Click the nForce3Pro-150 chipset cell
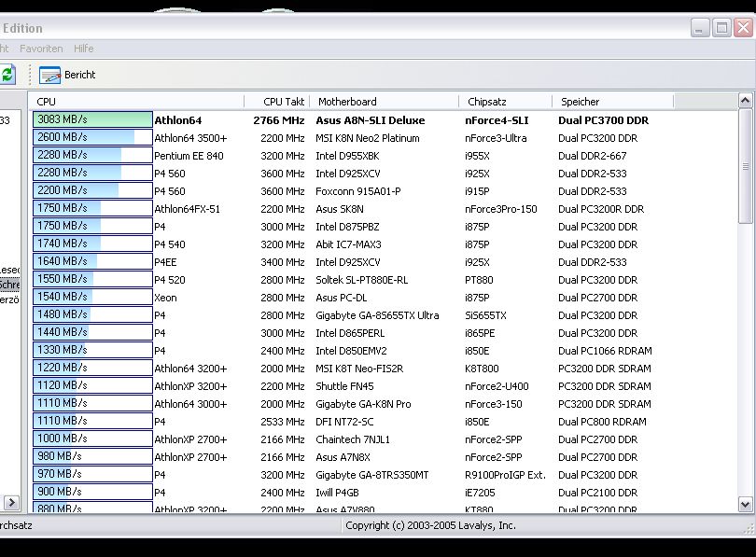The height and width of the screenshot is (557, 756). pyautogui.click(x=501, y=209)
